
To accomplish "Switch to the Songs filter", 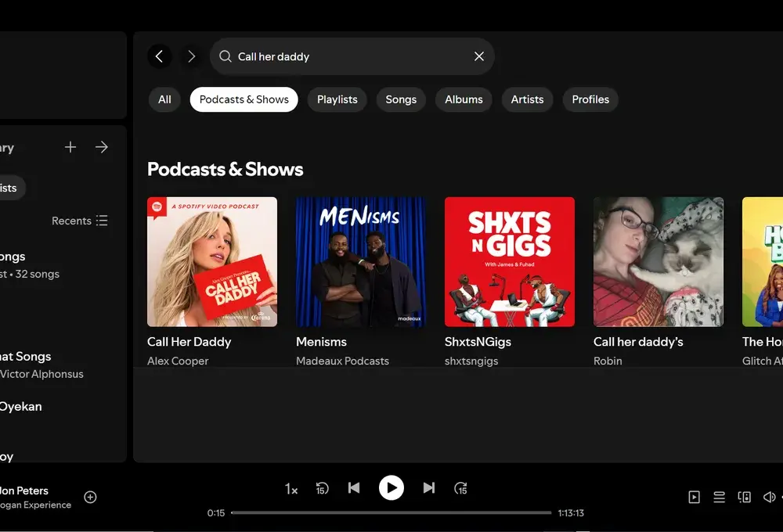I will tap(400, 99).
